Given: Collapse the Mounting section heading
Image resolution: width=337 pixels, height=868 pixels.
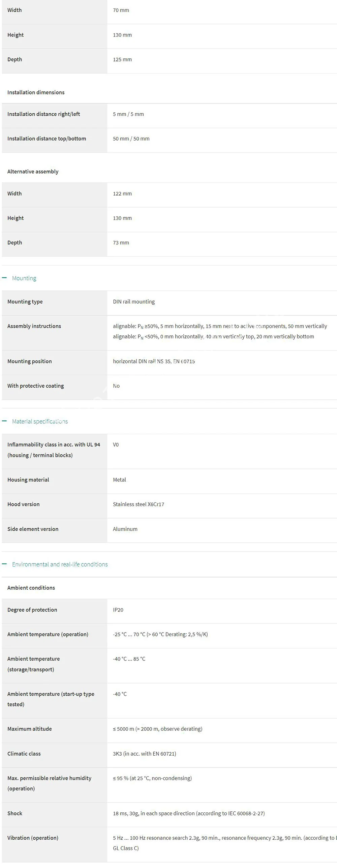Looking at the screenshot, I should tap(24, 278).
